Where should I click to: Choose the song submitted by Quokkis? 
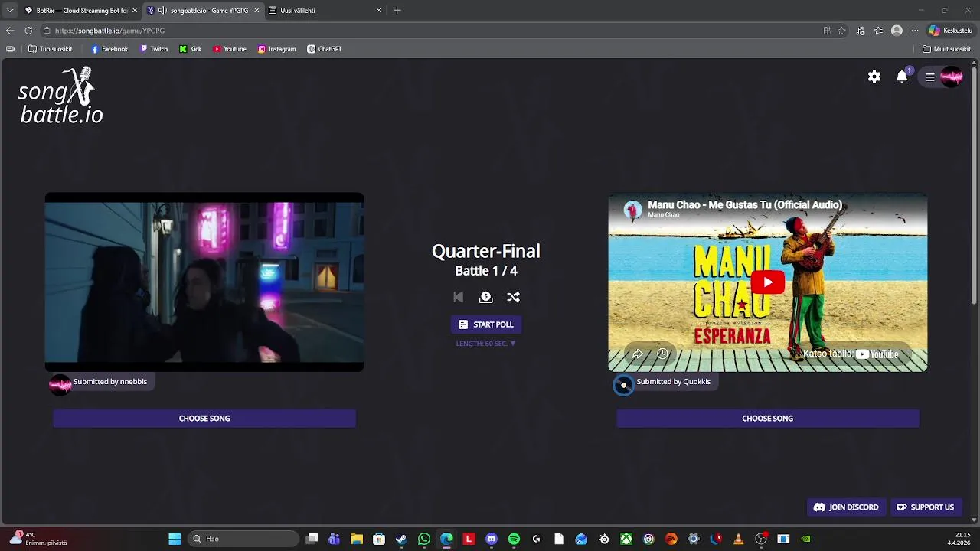767,419
